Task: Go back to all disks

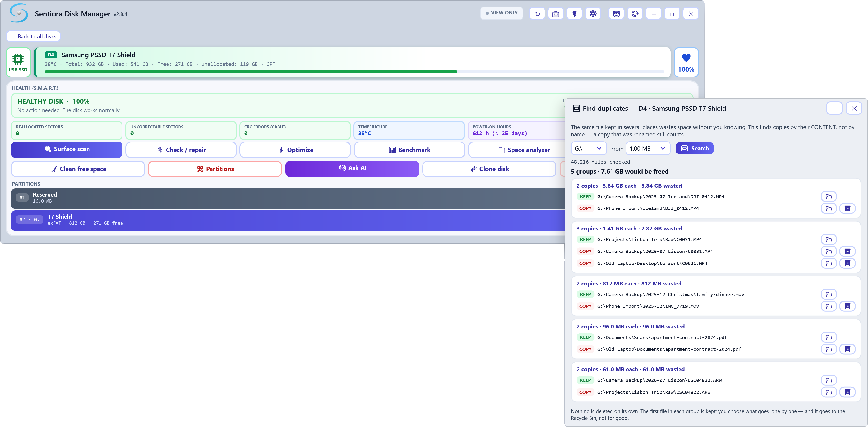Action: coord(33,36)
